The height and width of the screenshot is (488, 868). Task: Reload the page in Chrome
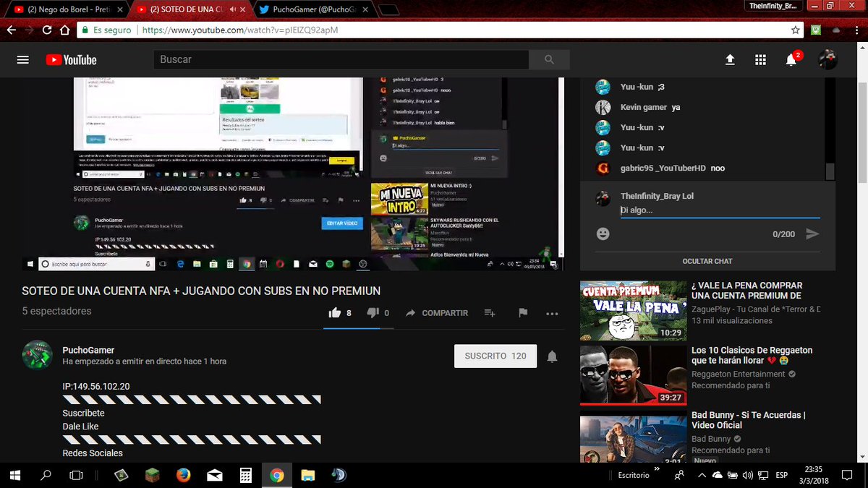pos(46,30)
